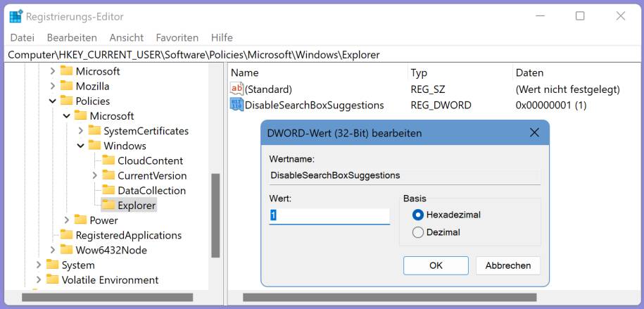
Task: Open the Bearbeiten menu
Action: [x=71, y=37]
